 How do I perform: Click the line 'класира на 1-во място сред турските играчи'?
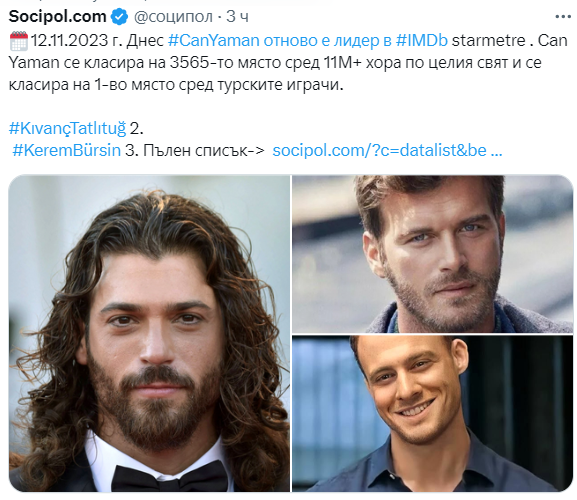(x=176, y=85)
